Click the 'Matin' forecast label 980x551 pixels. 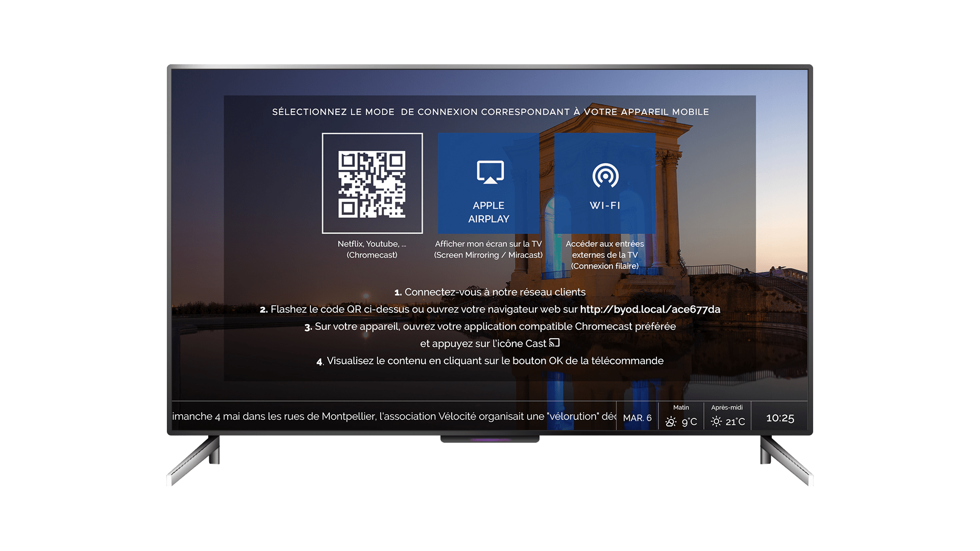[x=681, y=407]
